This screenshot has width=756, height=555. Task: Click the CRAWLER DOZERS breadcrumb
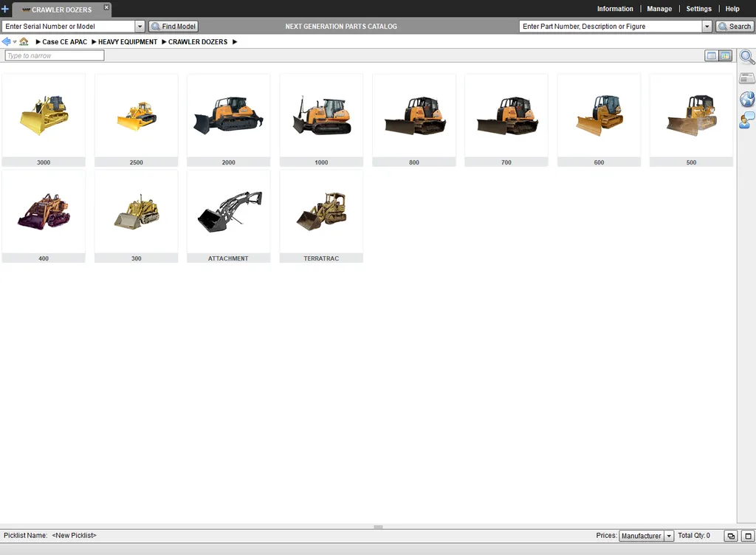[198, 42]
